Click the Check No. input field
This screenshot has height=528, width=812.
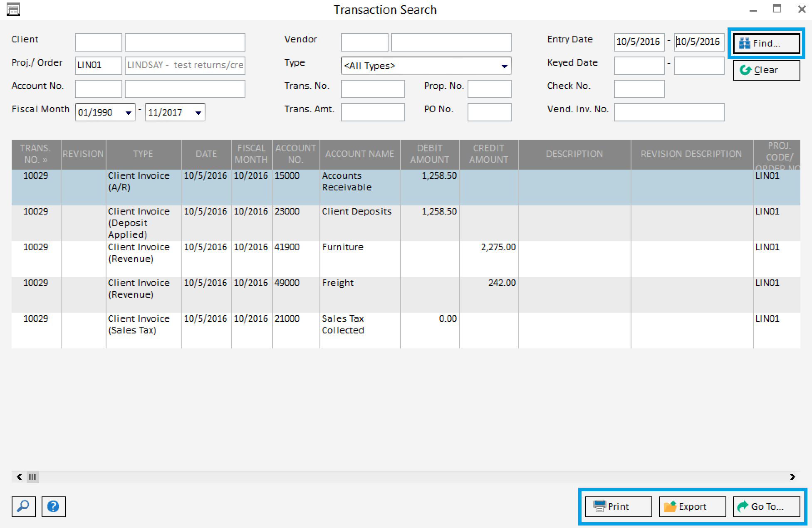639,89
